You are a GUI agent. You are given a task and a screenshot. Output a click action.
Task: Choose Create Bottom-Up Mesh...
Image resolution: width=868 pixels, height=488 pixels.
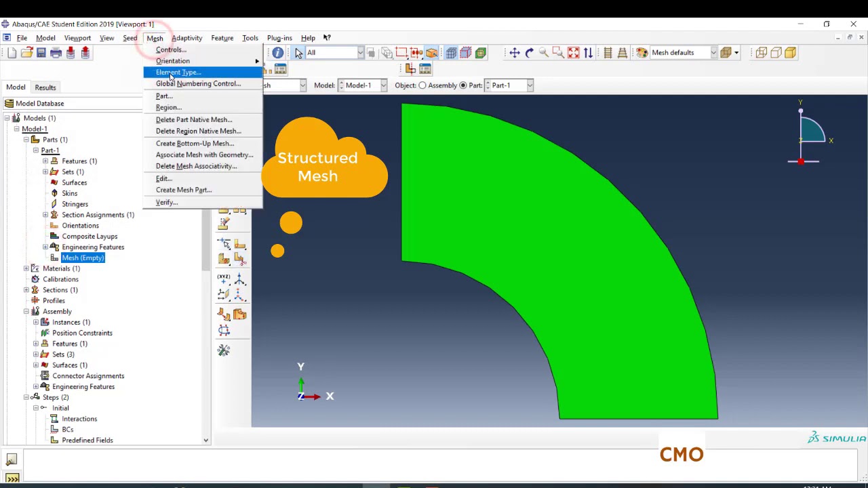(203, 144)
